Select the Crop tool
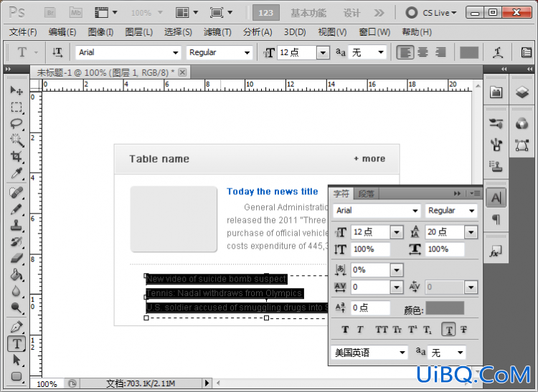Viewport: 538px width, 392px height. [16, 156]
